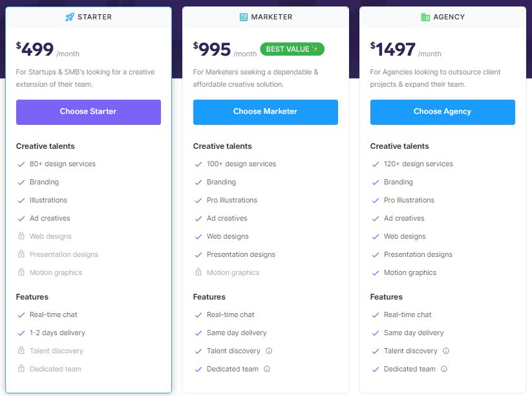
Task: Click the Dedicated team info icon in Agency
Action: coord(444,368)
